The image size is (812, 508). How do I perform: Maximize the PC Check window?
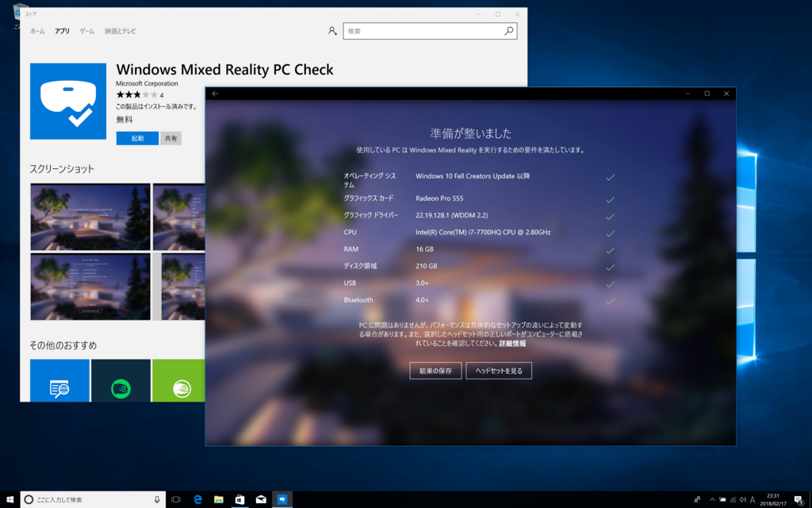click(707, 94)
